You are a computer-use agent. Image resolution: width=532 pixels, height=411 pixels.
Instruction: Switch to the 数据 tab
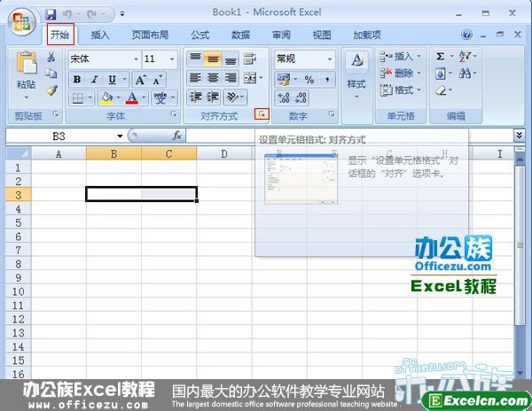tap(240, 35)
